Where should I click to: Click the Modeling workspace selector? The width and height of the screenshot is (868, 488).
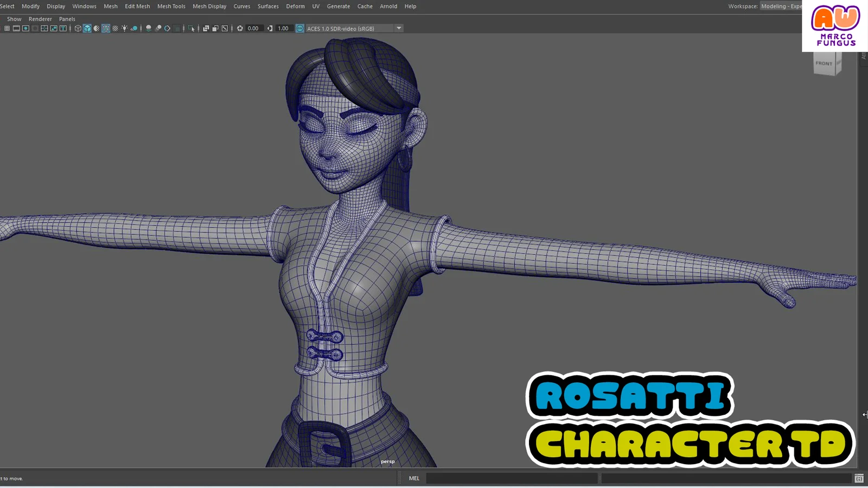(x=781, y=6)
